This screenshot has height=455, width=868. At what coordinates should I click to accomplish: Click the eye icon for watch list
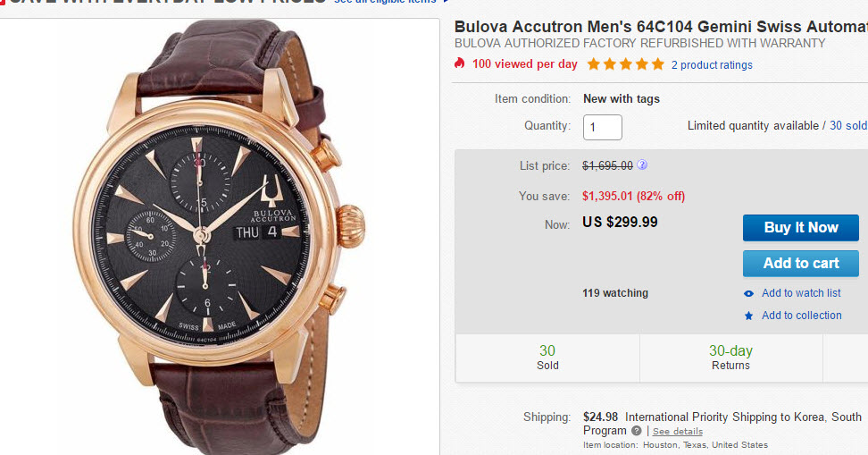(749, 293)
